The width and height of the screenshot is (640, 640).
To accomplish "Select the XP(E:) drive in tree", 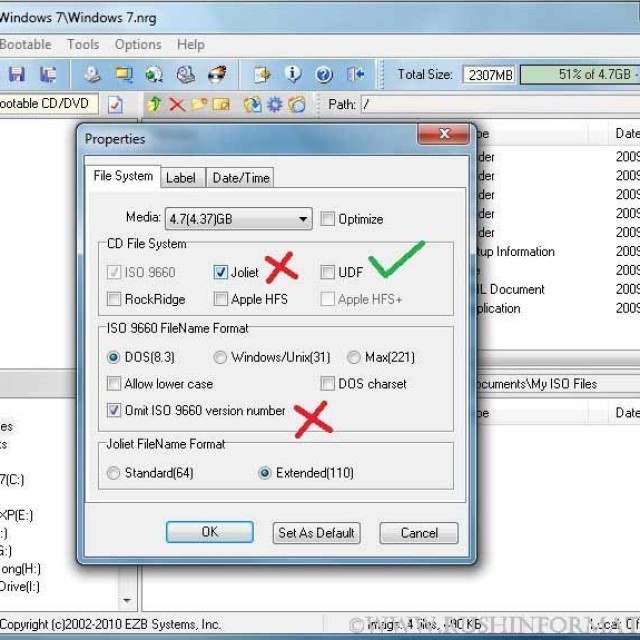I will click(16, 515).
